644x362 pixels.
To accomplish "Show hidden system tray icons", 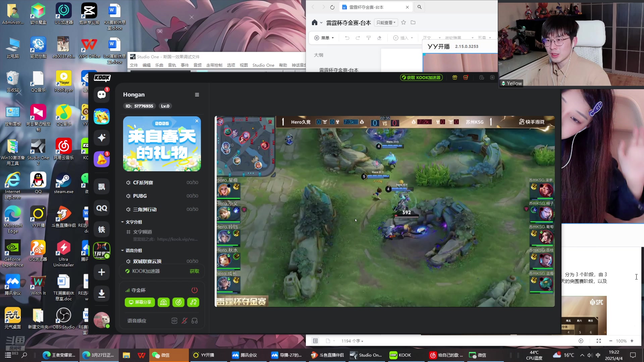I will 582,355.
